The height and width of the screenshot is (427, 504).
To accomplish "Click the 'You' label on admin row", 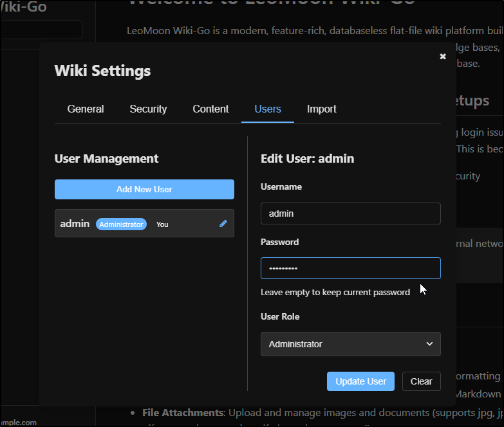I will click(x=162, y=224).
